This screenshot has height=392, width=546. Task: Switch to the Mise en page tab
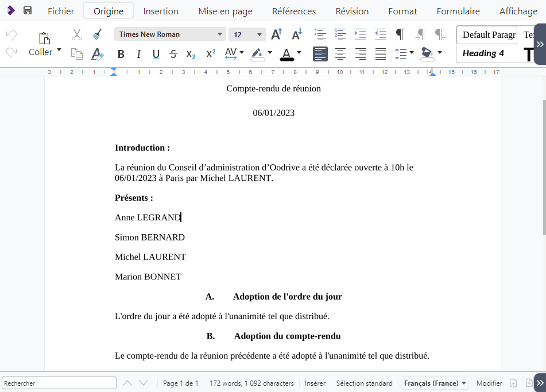[x=225, y=11]
